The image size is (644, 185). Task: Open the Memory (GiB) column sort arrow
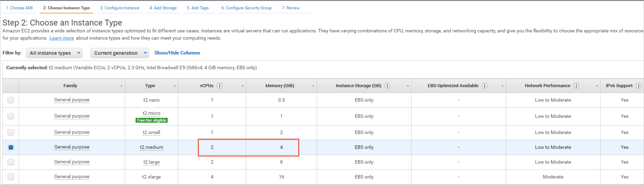(x=313, y=86)
